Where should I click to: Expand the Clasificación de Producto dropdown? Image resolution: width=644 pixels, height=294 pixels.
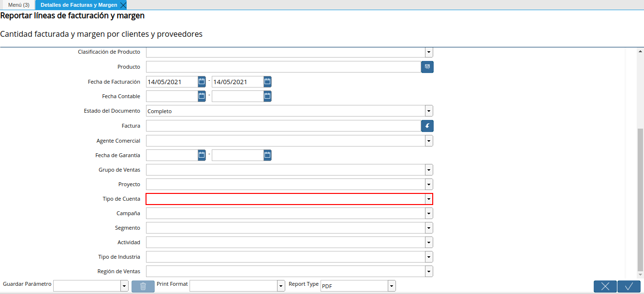tap(429, 52)
